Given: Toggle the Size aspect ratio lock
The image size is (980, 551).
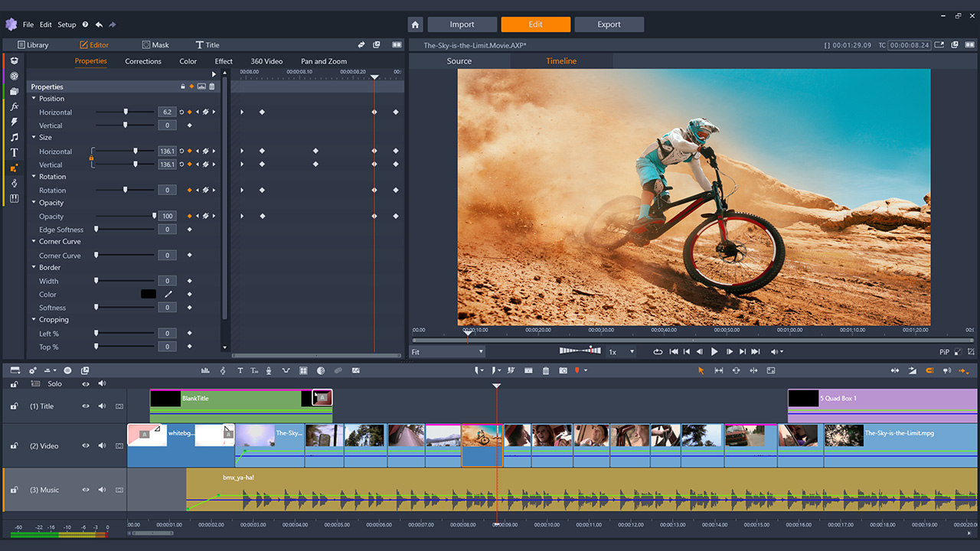Looking at the screenshot, I should pyautogui.click(x=91, y=158).
